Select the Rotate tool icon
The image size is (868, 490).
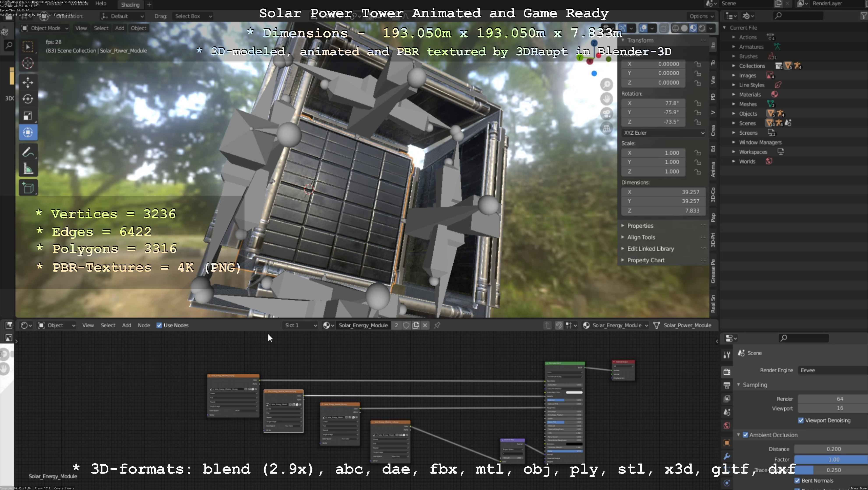pyautogui.click(x=28, y=99)
